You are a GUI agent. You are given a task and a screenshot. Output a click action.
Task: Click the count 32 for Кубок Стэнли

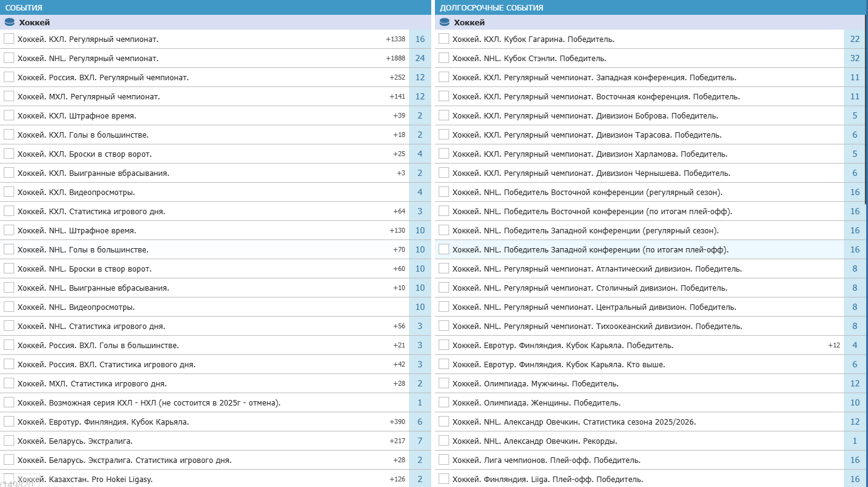pos(855,59)
